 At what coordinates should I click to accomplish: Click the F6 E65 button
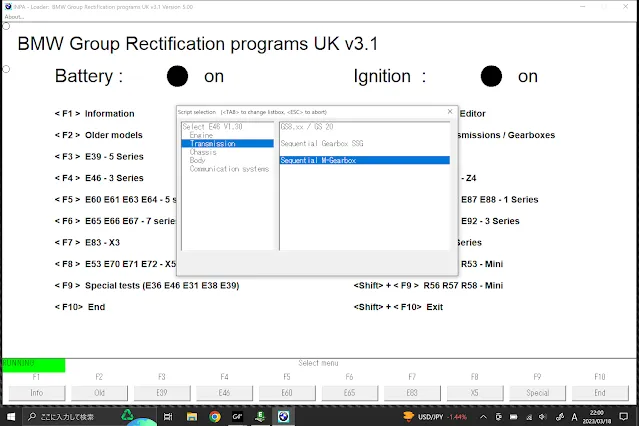349,393
